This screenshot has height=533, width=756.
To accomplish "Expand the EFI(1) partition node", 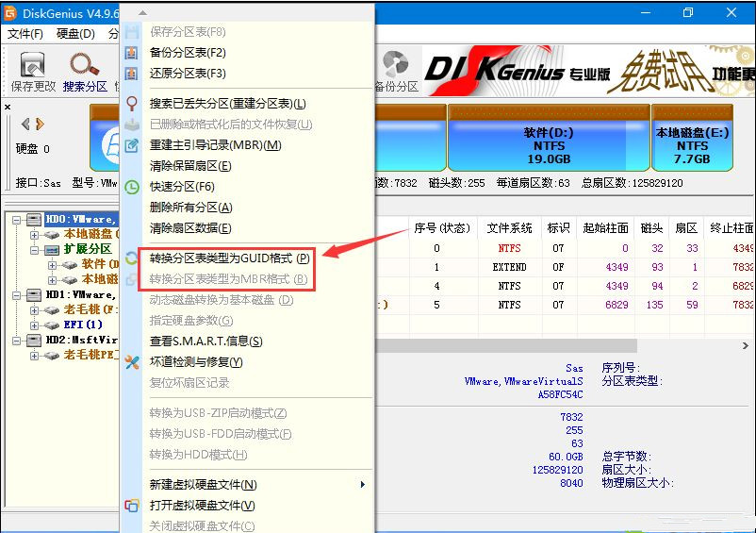I will click(35, 325).
